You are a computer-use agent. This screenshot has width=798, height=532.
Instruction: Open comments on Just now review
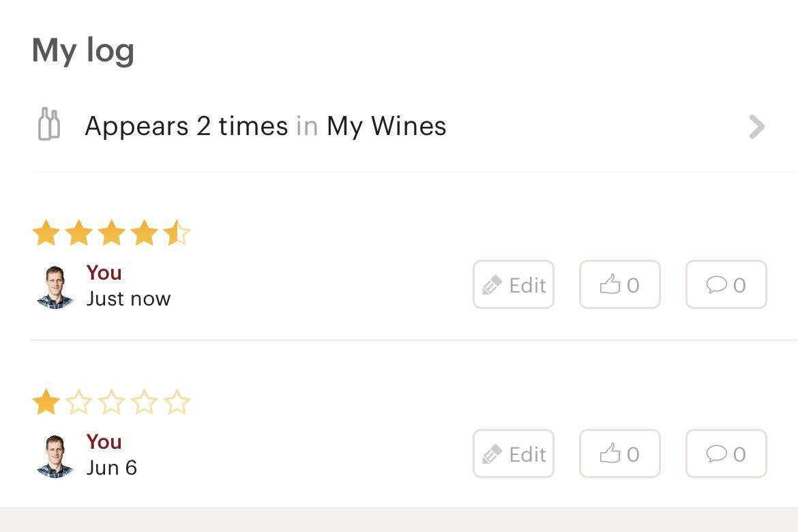coord(726,284)
